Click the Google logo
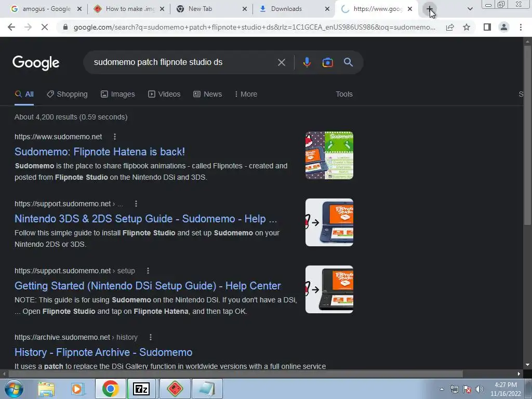The height and width of the screenshot is (399, 532). (36, 63)
